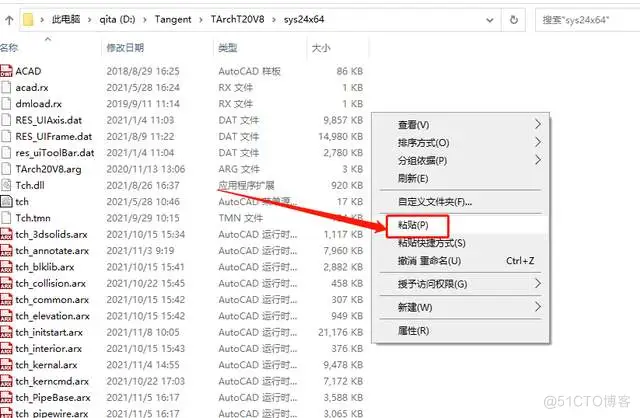Click date 2018/8/29 16:25 of ACAD
This screenshot has width=640, height=418.
tap(143, 71)
